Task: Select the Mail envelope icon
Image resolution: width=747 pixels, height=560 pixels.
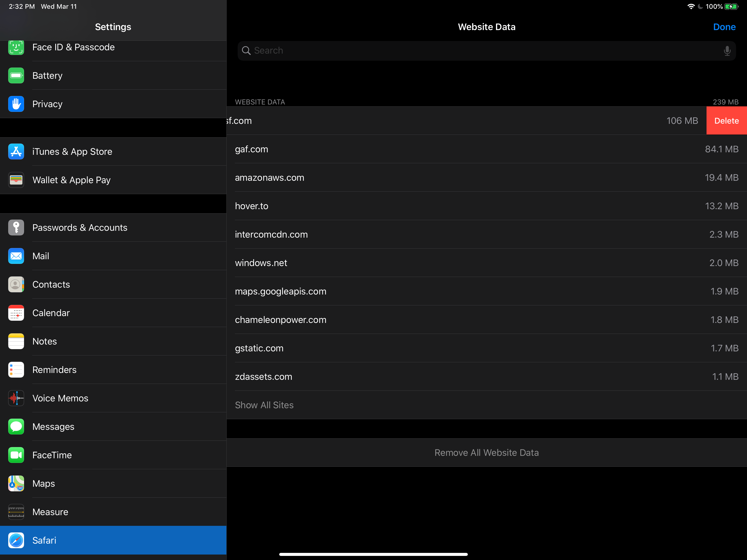Action: [x=16, y=256]
